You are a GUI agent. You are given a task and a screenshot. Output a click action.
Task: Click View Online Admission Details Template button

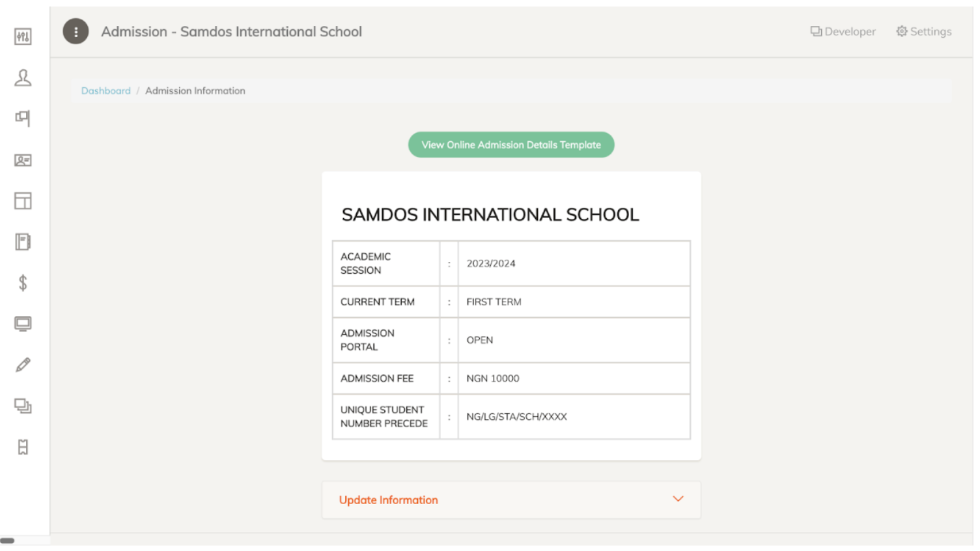pyautogui.click(x=511, y=145)
